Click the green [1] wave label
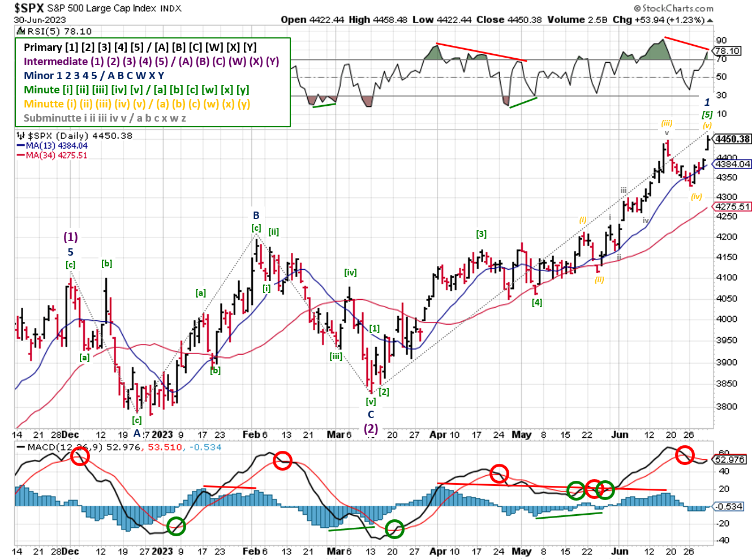Image resolution: width=752 pixels, height=560 pixels. click(375, 329)
